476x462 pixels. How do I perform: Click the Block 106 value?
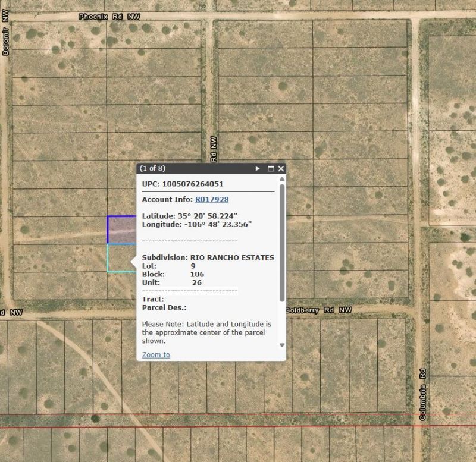197,274
